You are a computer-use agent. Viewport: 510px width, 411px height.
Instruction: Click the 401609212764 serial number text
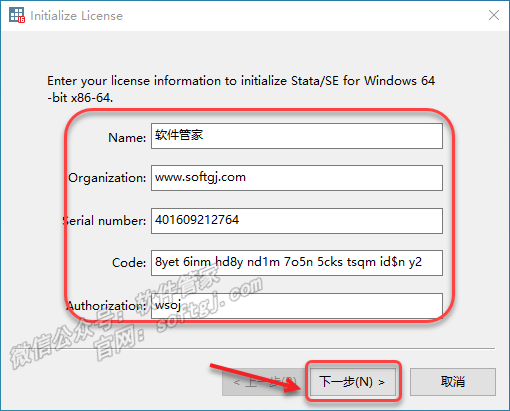(197, 220)
